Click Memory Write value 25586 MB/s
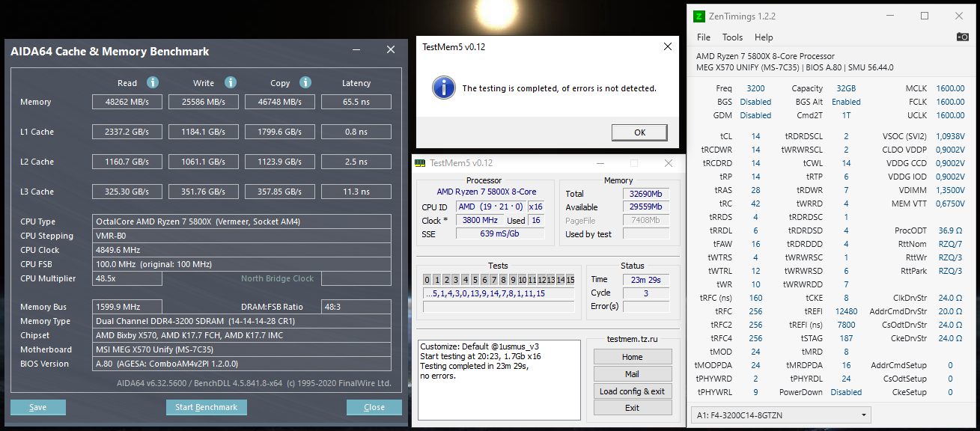 (x=204, y=102)
